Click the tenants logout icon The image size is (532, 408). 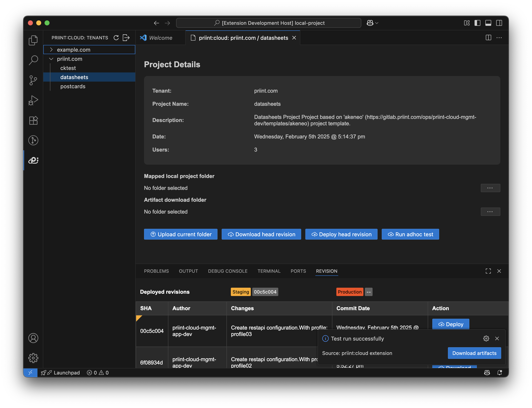click(126, 38)
